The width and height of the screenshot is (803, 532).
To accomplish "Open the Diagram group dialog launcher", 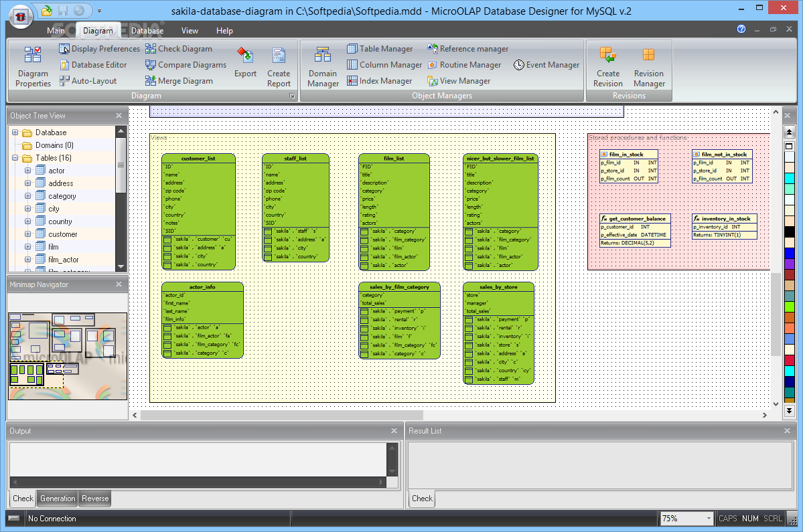I will pos(292,96).
